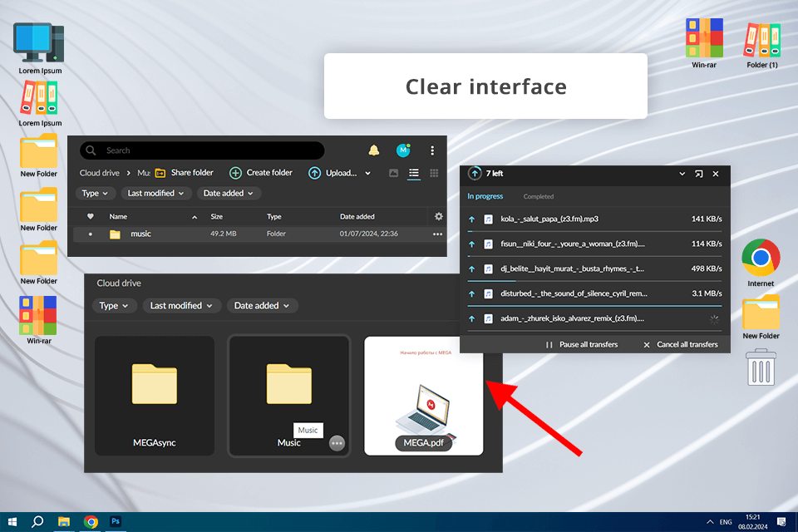Open the music row's three-dot options
Screen dimensions: 798x532
[x=437, y=234]
